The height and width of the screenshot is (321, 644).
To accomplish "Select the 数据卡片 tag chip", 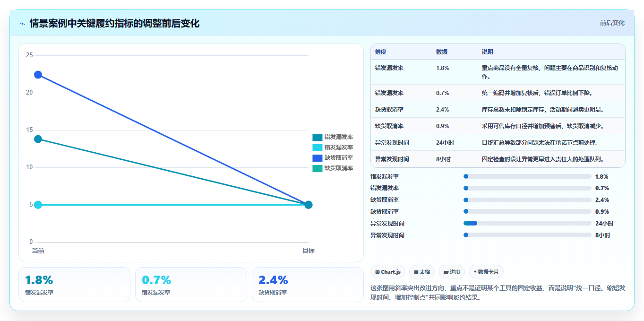I will [x=486, y=272].
